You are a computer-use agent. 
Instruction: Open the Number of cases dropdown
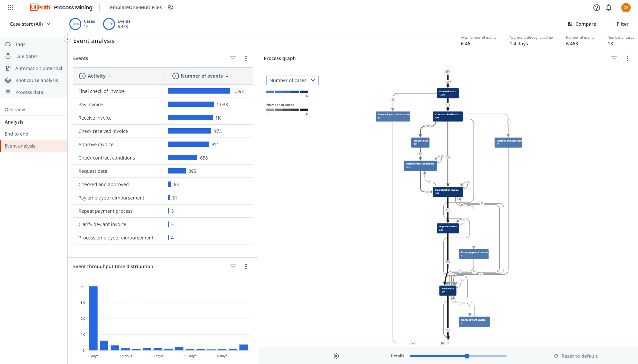pyautogui.click(x=292, y=80)
